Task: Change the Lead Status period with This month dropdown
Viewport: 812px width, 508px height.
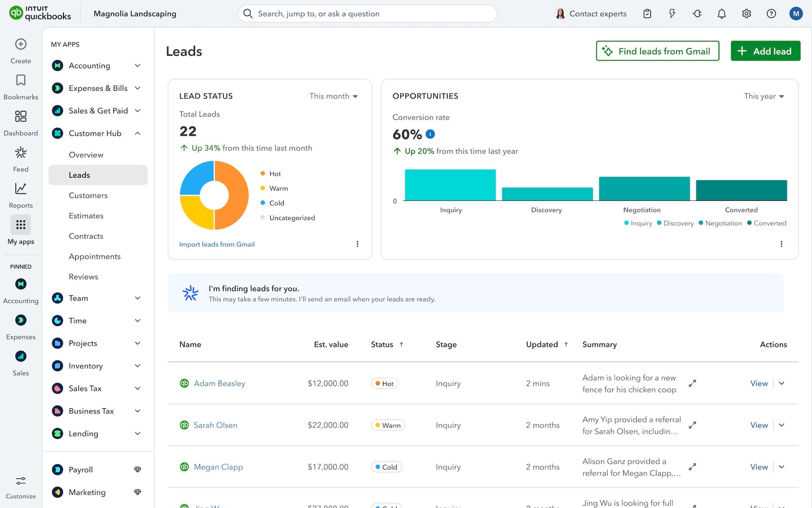Action: [334, 96]
